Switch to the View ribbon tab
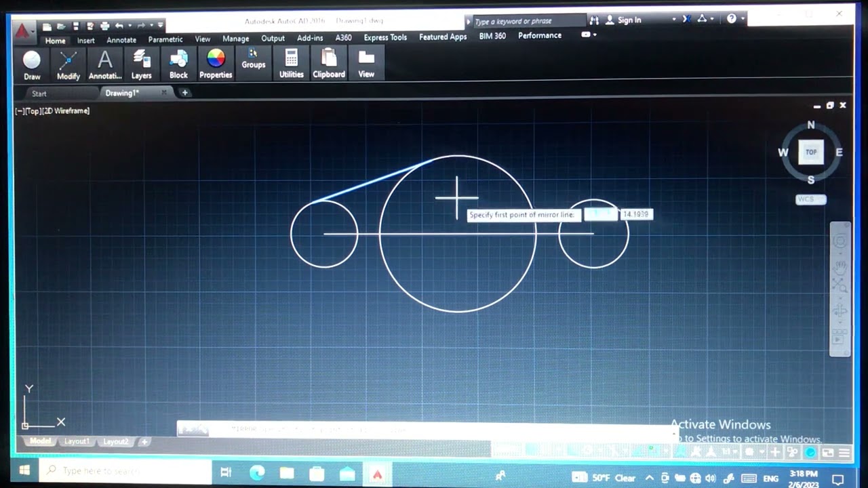 coord(203,39)
